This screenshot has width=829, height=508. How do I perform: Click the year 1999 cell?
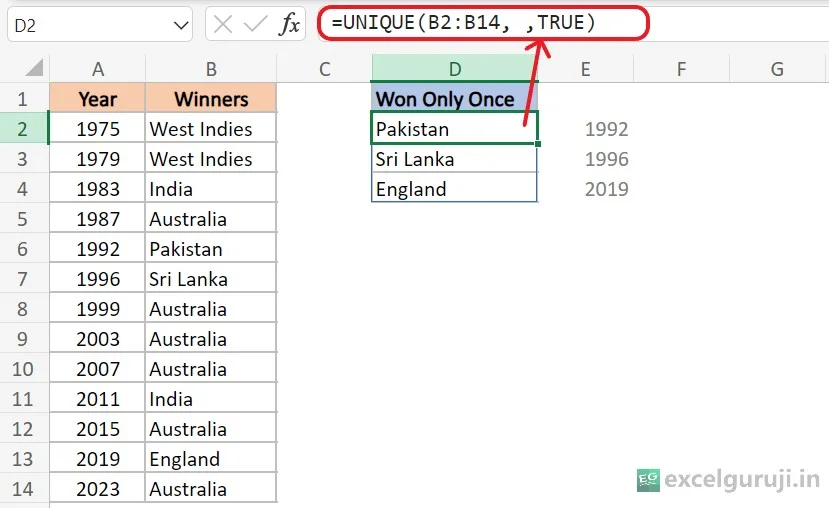click(x=98, y=309)
